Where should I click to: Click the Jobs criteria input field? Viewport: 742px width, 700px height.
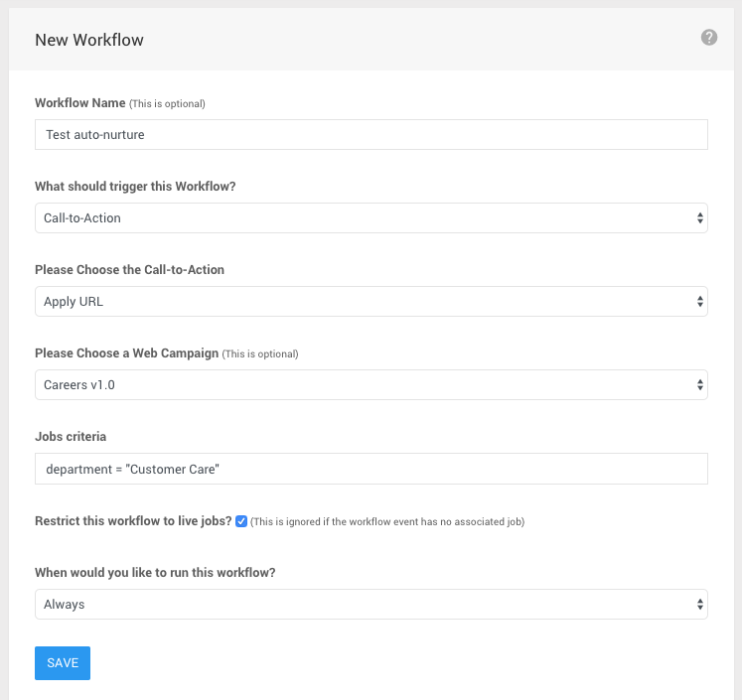pos(371,469)
